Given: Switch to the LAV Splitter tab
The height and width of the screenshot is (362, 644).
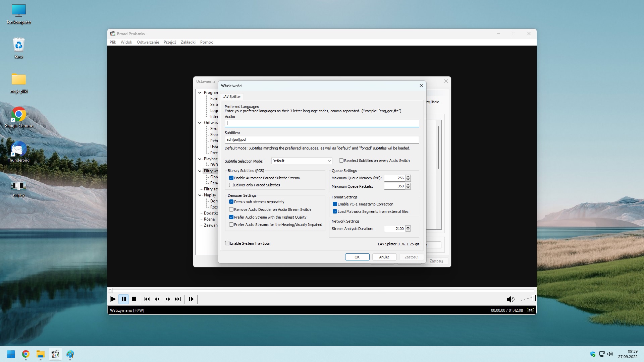Looking at the screenshot, I should point(231,97).
